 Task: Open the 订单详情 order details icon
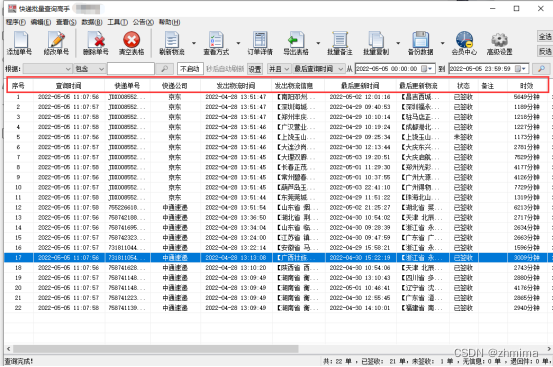coord(260,39)
